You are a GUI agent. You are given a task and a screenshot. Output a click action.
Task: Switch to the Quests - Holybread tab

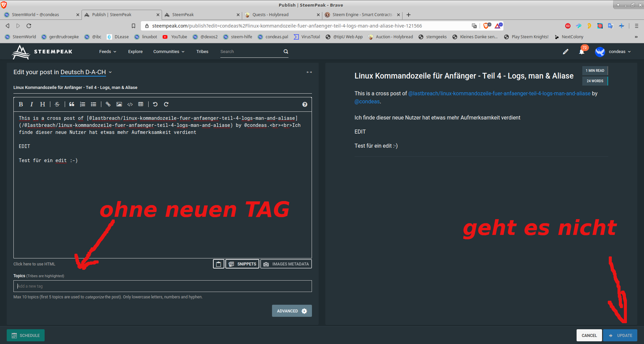[270, 15]
